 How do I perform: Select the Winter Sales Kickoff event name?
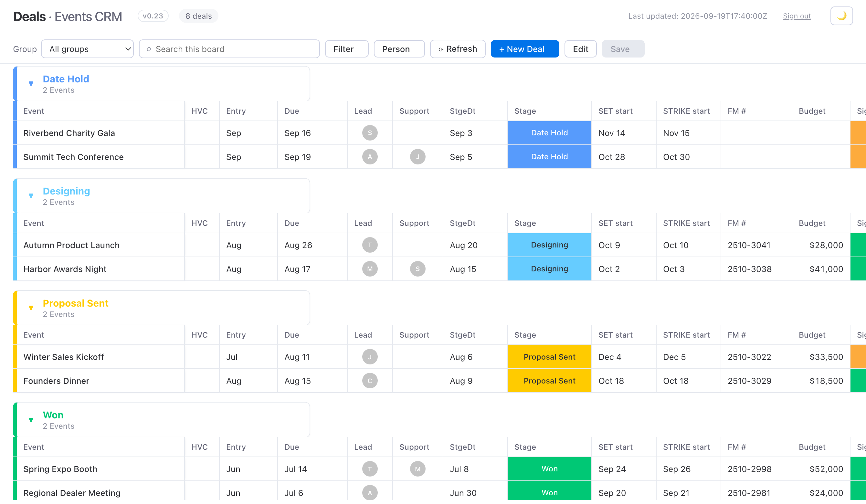[x=64, y=357]
